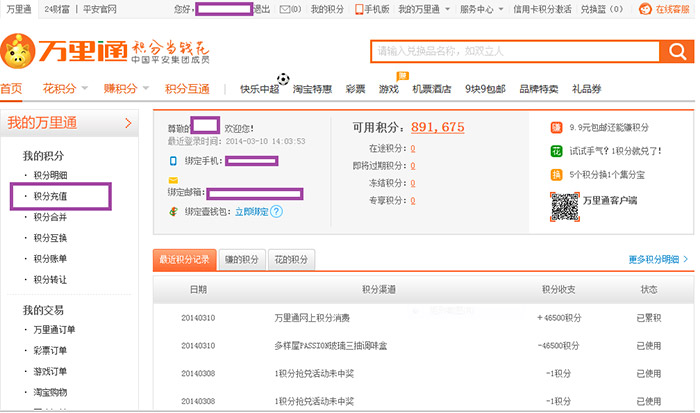Click 多样屋PASSION玻璃三抽调味盒 record row

click(424, 346)
